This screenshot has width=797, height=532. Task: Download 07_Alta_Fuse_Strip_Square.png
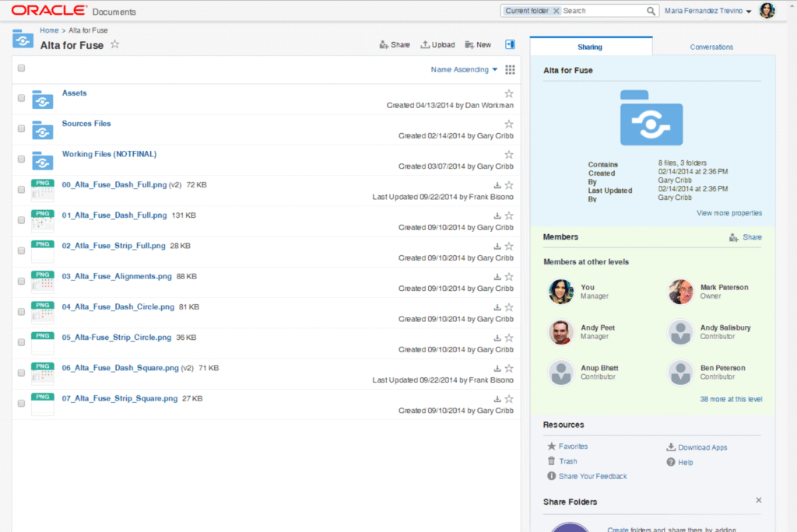pyautogui.click(x=497, y=399)
